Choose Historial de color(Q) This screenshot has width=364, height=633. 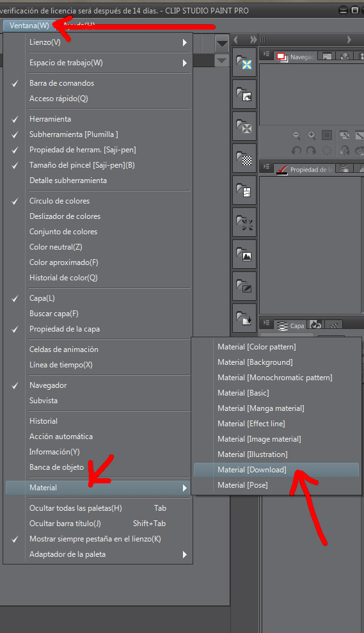coord(98,278)
